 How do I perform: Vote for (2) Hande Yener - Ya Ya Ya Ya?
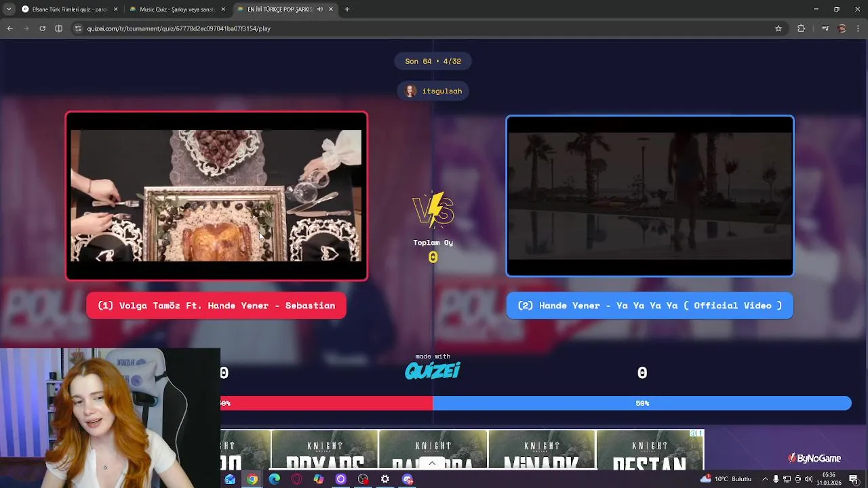pyautogui.click(x=650, y=306)
